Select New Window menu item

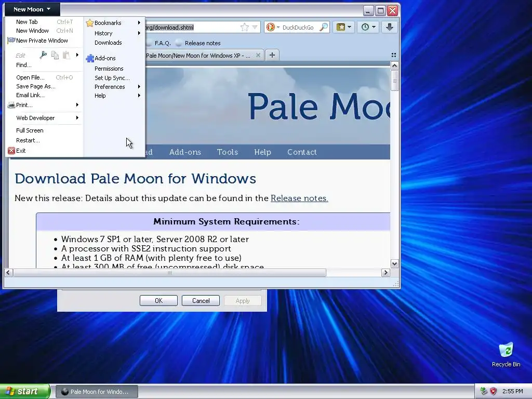pos(44,31)
